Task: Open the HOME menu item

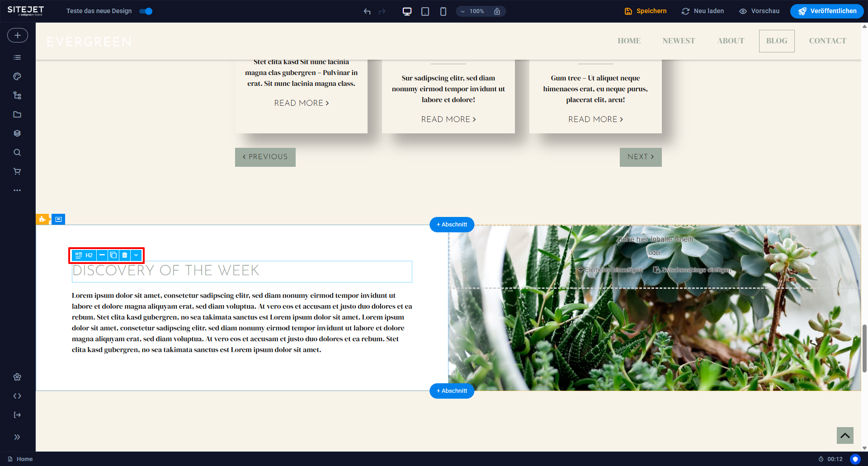Action: (x=629, y=41)
